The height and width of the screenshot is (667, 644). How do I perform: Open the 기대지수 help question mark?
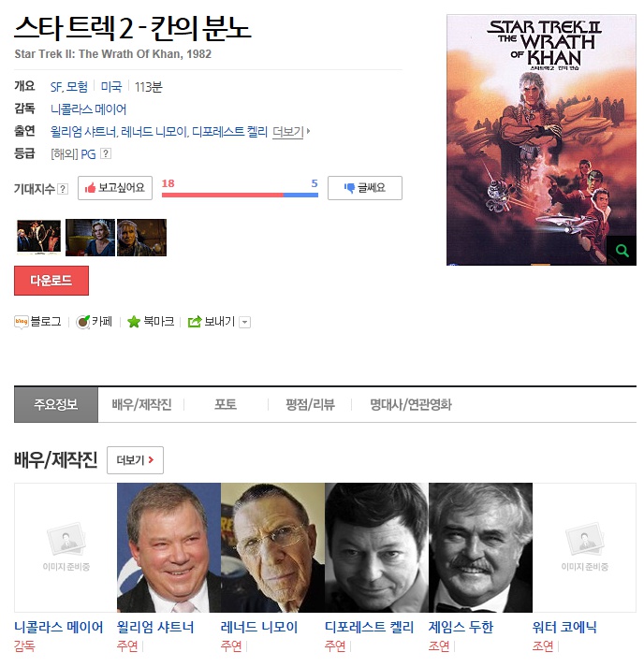[x=63, y=189]
